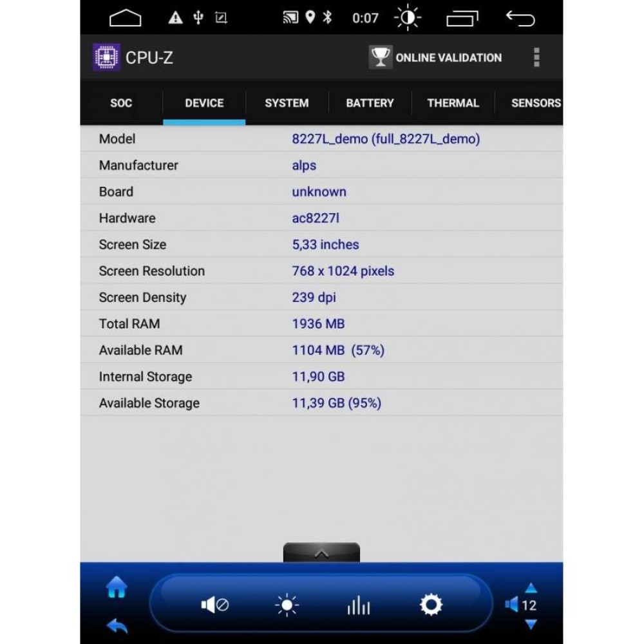Tap the Screen Resolution label
The width and height of the screenshot is (644, 644).
pyautogui.click(x=151, y=271)
